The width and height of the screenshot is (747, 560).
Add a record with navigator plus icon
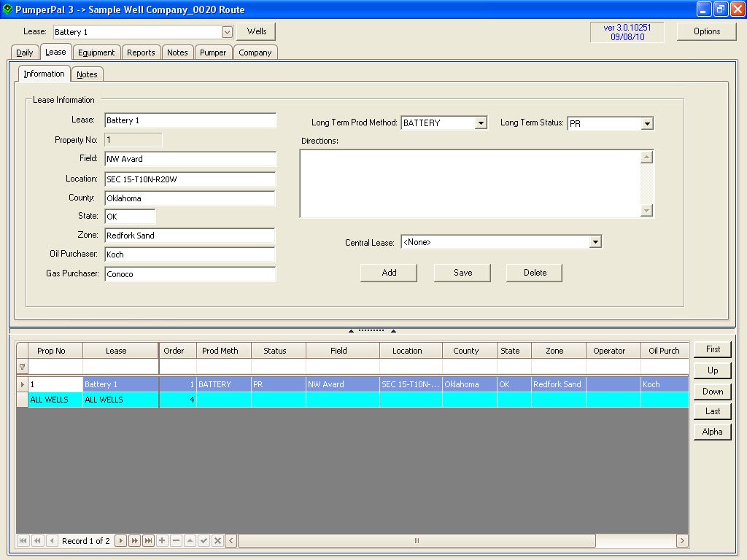click(x=162, y=541)
